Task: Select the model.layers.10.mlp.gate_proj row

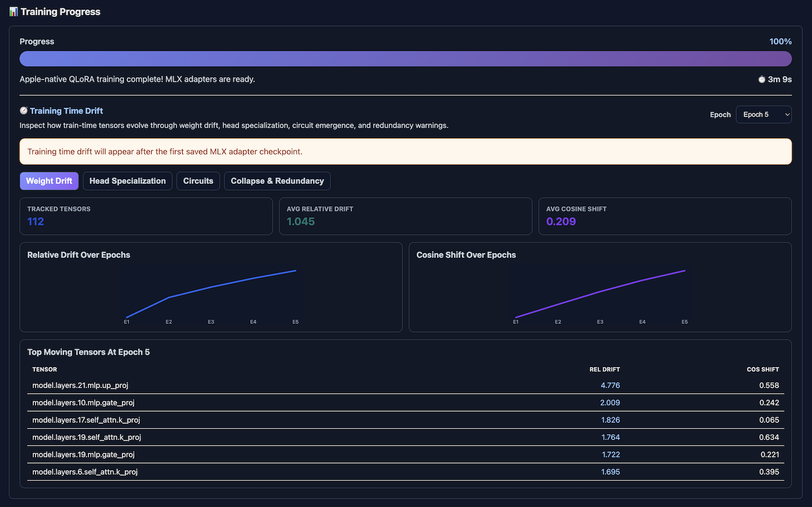Action: coord(405,403)
